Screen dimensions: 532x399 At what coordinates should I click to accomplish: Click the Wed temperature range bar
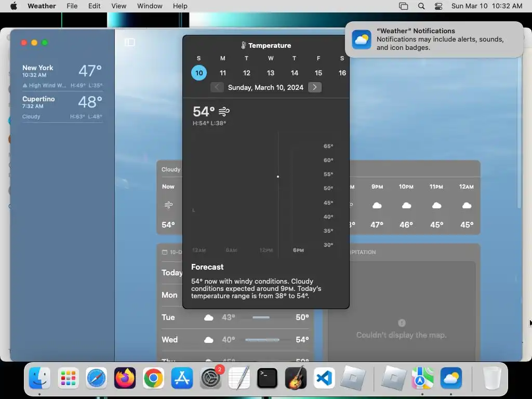tap(262, 340)
